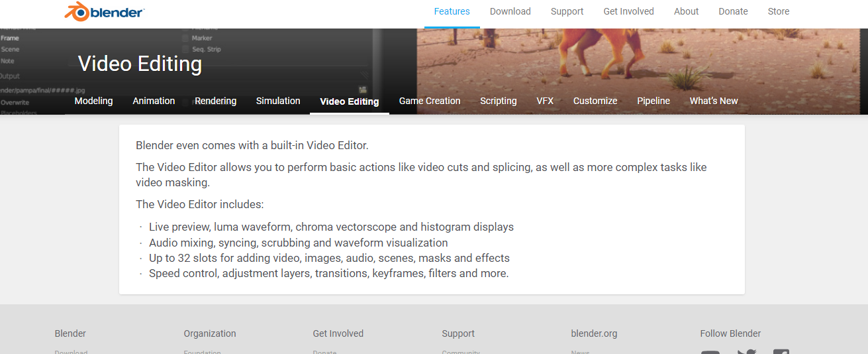Open the Donate page in top navigation
The image size is (868, 354).
point(734,11)
